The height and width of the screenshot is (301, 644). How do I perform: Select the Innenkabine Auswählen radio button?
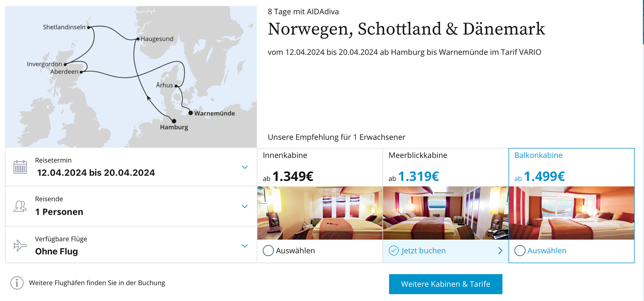268,251
